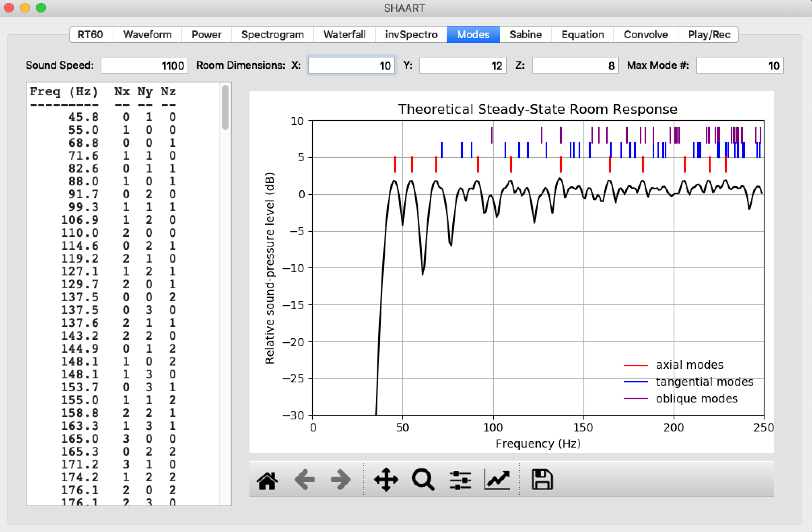Select the Power tab

pyautogui.click(x=206, y=35)
